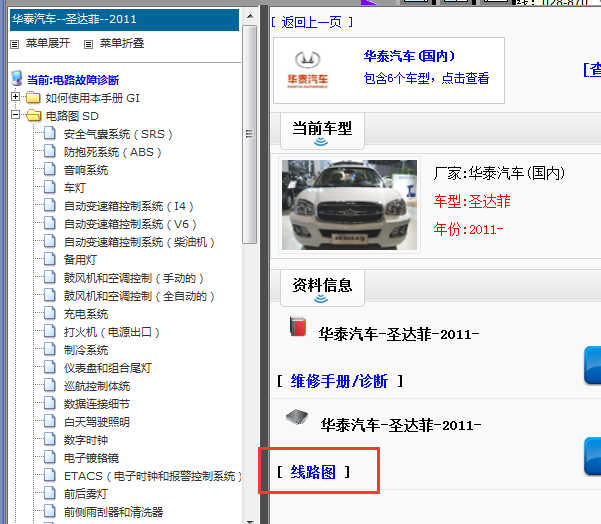Click the page icon next to 音响系统
601x524 pixels.
click(49, 169)
